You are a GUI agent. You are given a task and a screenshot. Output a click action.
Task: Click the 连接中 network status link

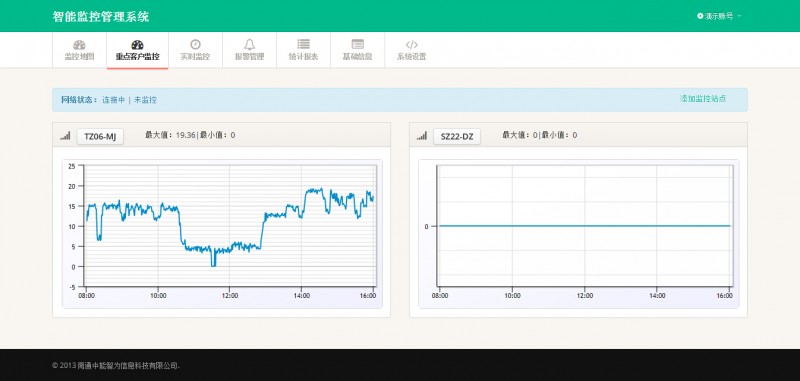(x=113, y=100)
